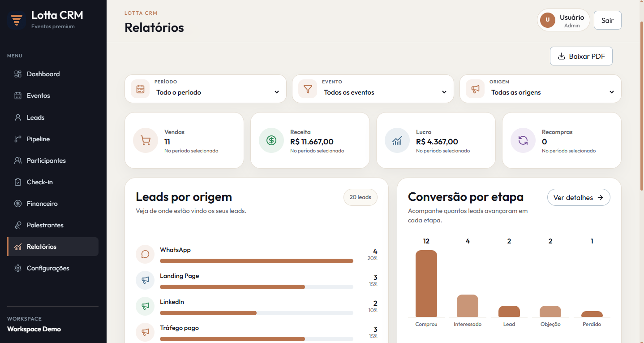Click the WhatsApp progress bar
This screenshot has height=343, width=644.
(257, 261)
